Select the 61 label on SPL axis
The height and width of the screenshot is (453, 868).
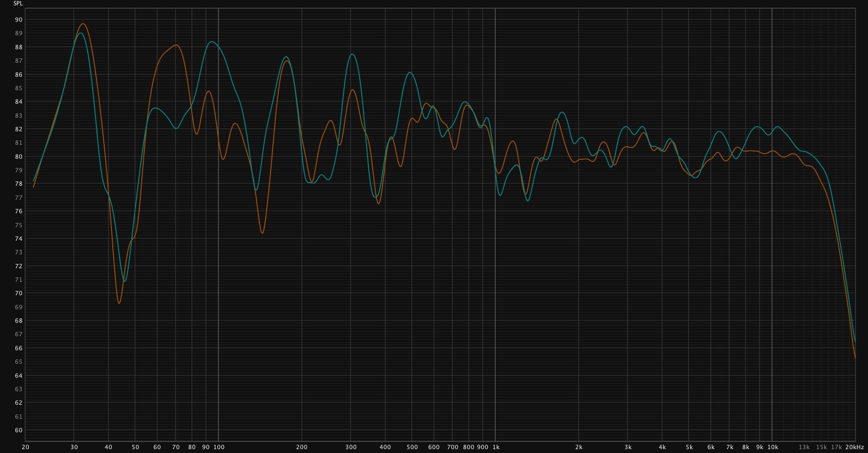click(x=19, y=417)
